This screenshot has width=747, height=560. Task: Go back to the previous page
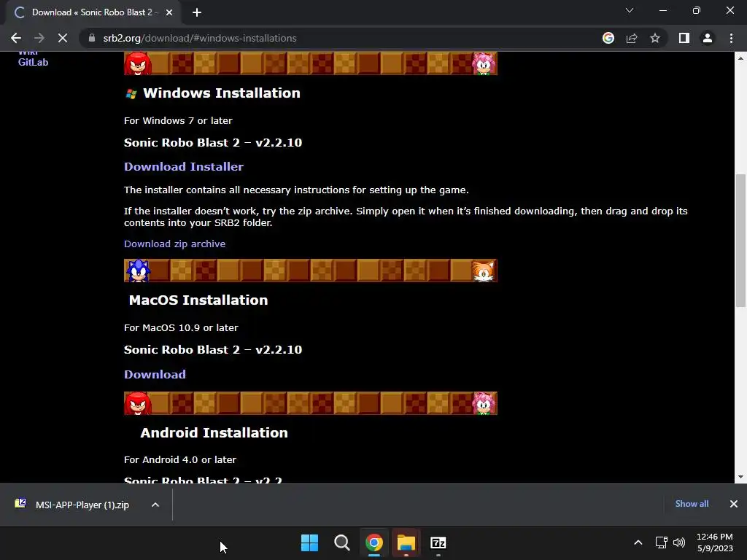coord(16,38)
